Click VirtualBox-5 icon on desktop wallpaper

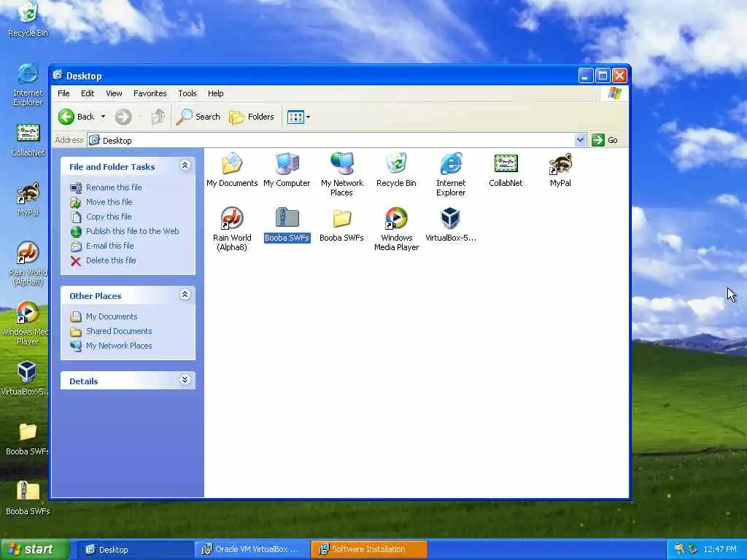[27, 373]
